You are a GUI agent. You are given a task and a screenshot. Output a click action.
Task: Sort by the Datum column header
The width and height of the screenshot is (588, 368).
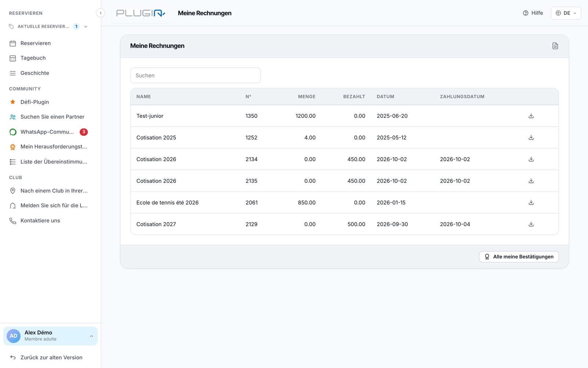385,97
